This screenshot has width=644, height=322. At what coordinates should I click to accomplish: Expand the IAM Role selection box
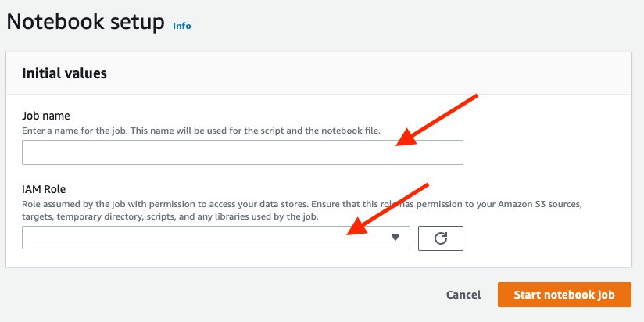(x=216, y=238)
